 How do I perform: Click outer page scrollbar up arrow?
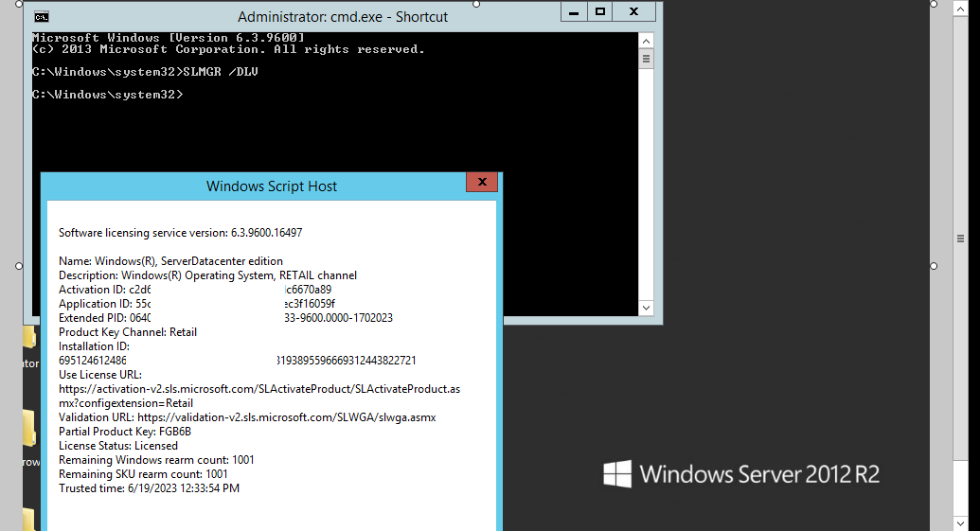(961, 9)
